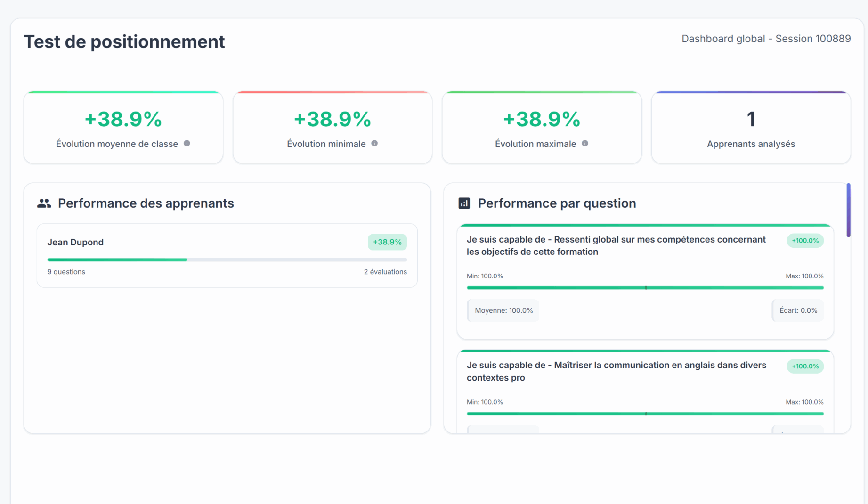
Task: Click Dashboard global - Session 100889 text
Action: [x=766, y=39]
